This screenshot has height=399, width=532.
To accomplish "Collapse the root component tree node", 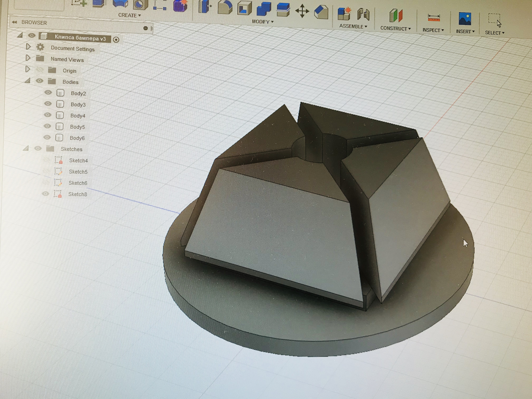I will coord(20,35).
